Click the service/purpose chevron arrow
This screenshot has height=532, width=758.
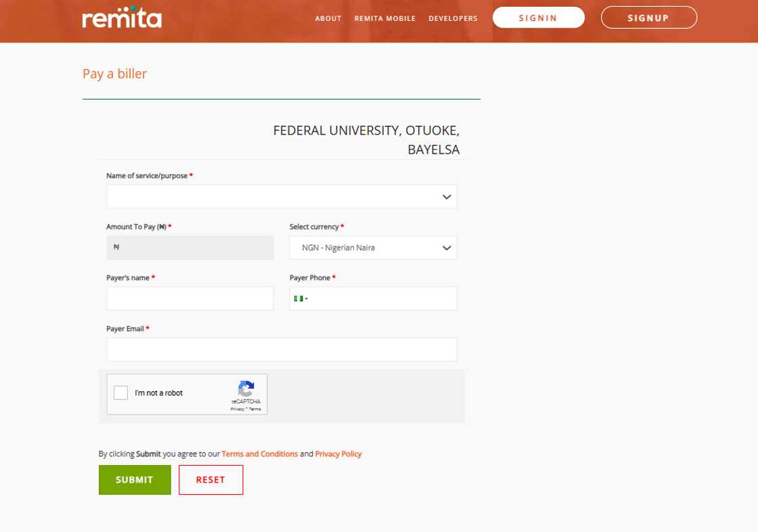[x=447, y=197]
